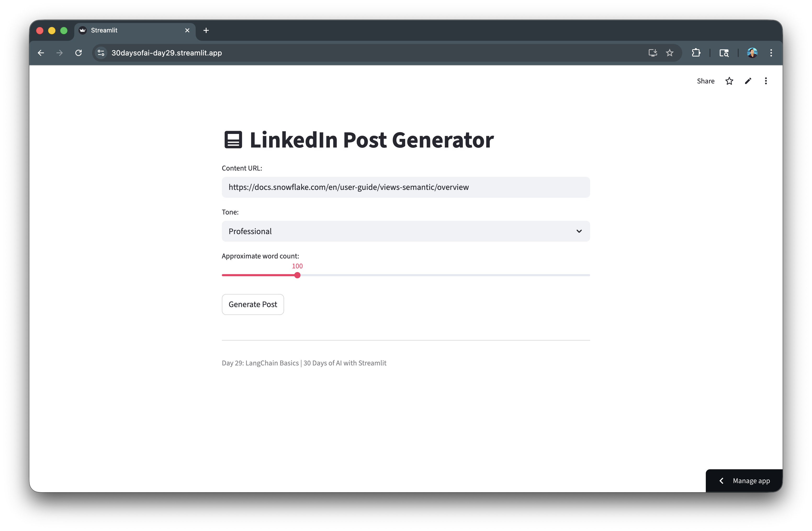Reload the Streamlit page
The height and width of the screenshot is (531, 812).
point(78,53)
